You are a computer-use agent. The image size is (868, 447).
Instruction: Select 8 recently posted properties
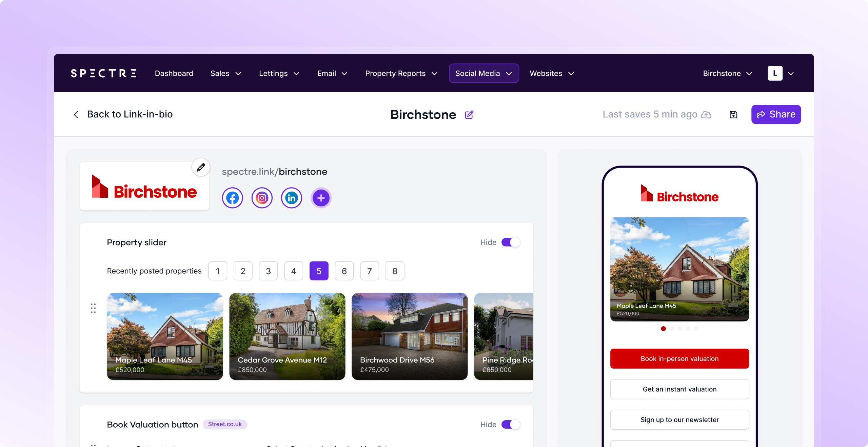pos(395,271)
